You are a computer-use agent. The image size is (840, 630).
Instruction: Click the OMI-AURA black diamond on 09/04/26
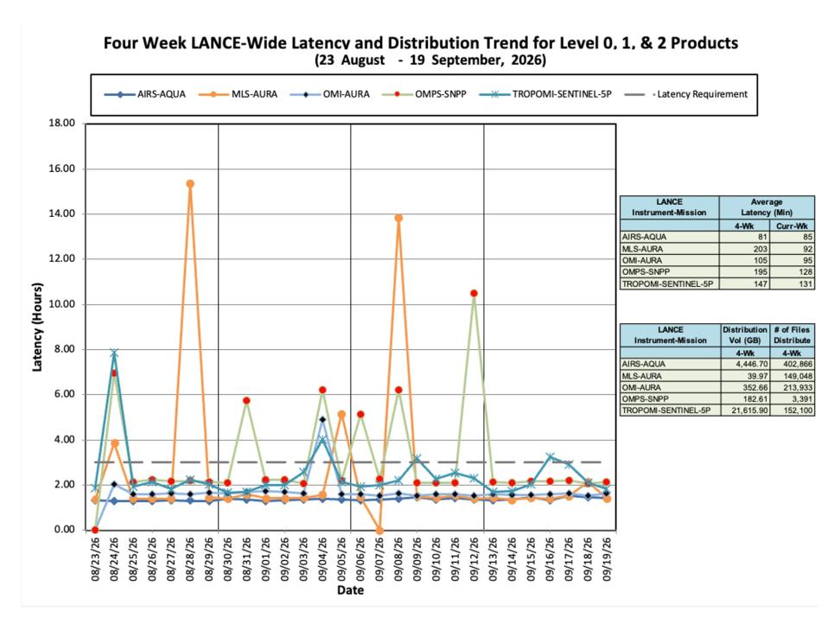322,419
